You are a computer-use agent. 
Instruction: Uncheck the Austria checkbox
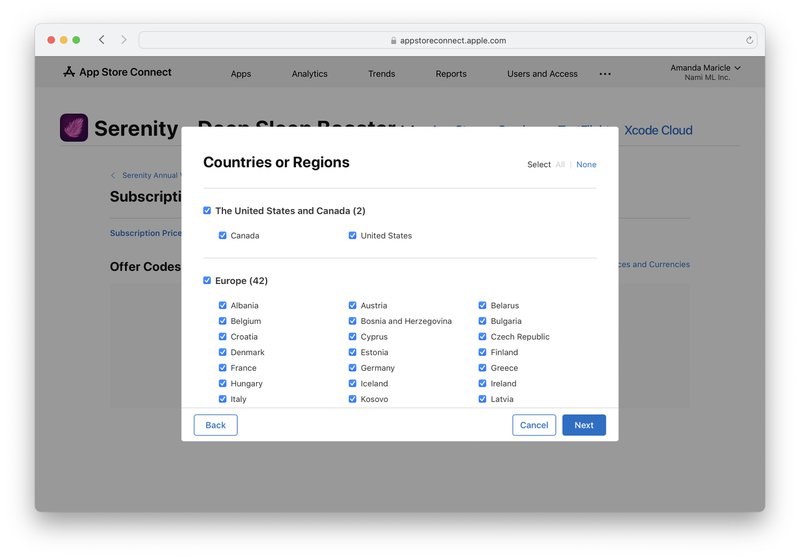click(x=353, y=305)
